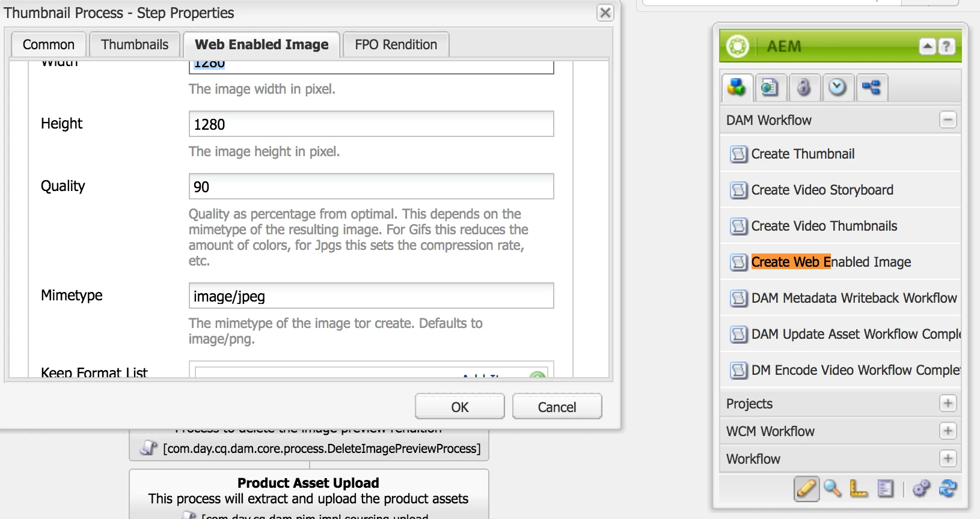Switch to magnifying glass Preview mode
The height and width of the screenshot is (519, 980).
[833, 489]
